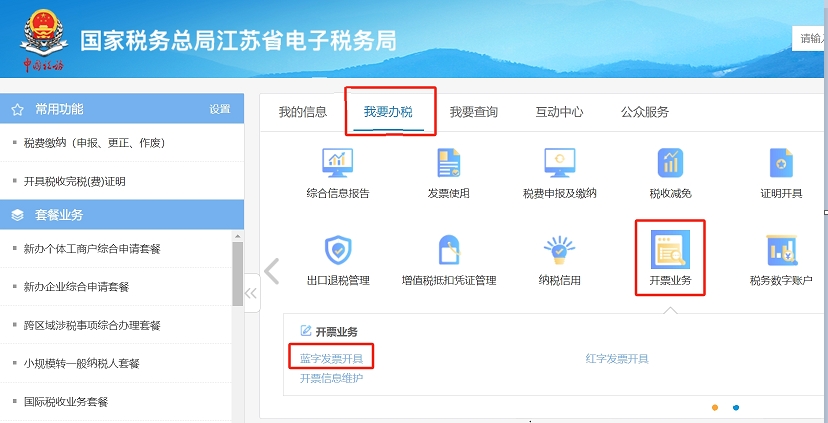Switch to 我要查询 tab
This screenshot has height=423, width=828.
click(x=474, y=112)
